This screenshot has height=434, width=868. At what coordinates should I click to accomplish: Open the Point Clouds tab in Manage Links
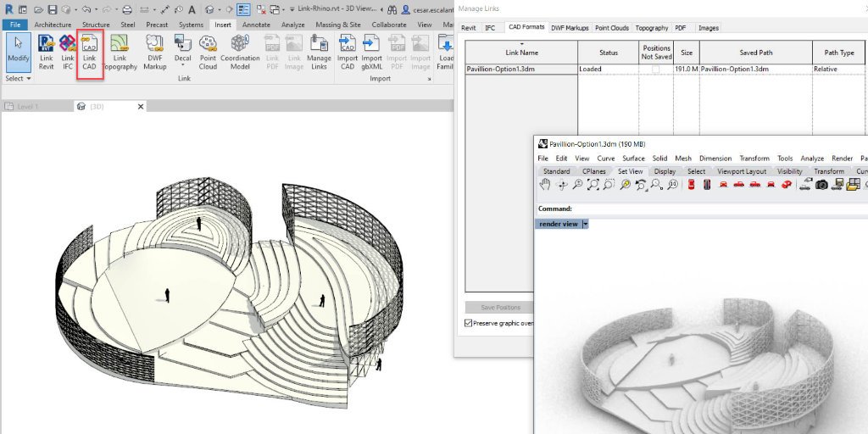612,28
